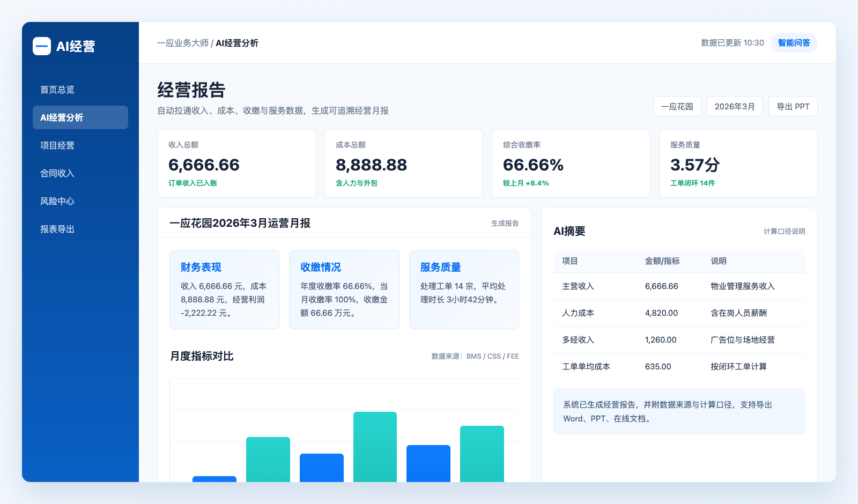Click 计算口径说明 link
This screenshot has width=858, height=504.
coord(784,231)
